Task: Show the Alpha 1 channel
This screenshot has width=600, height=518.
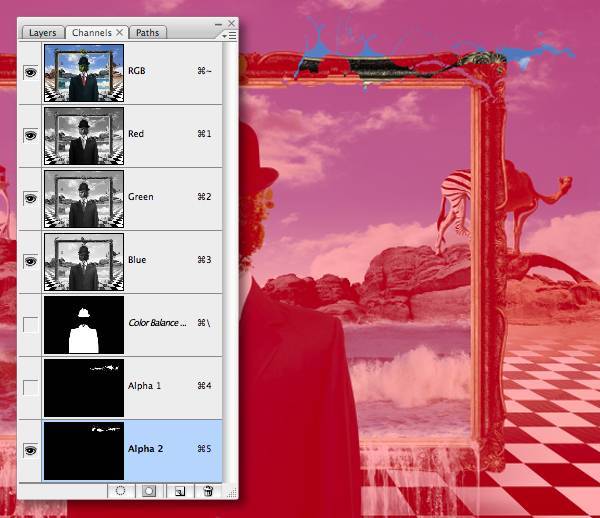Action: (x=31, y=387)
